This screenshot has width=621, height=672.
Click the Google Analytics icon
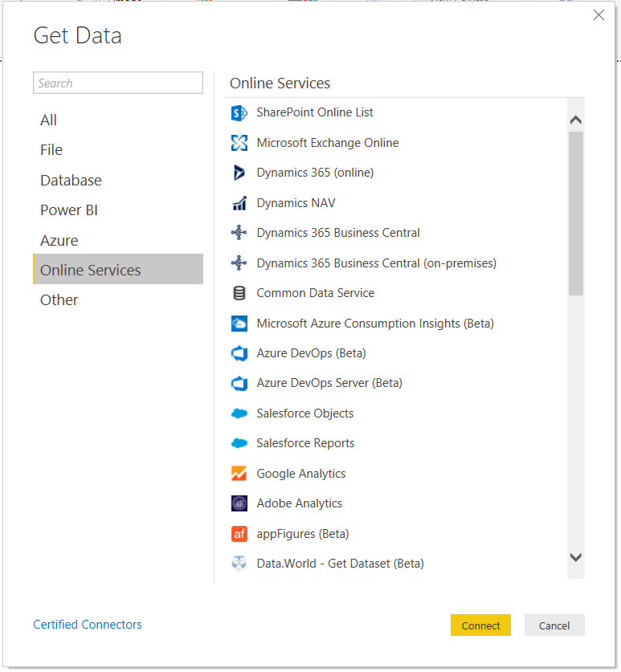tap(239, 474)
